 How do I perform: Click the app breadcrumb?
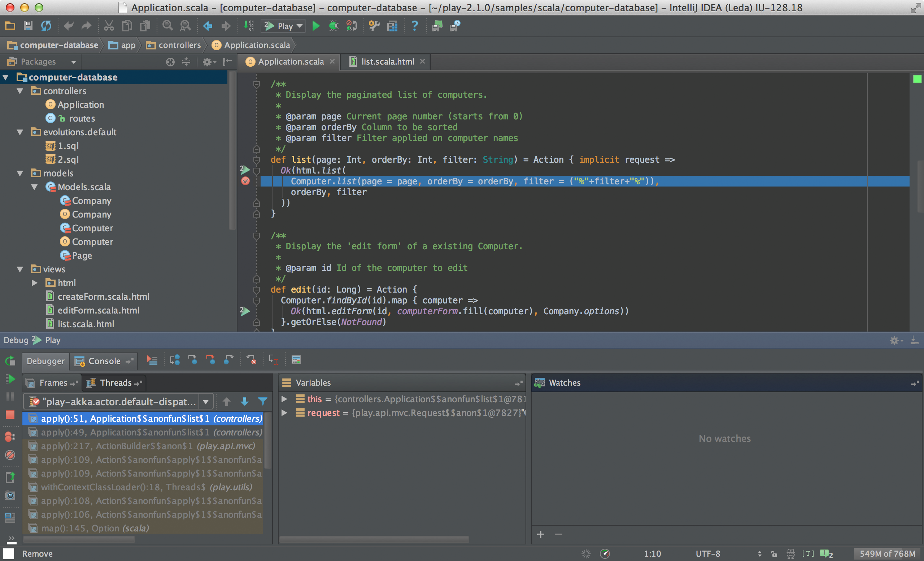click(122, 45)
